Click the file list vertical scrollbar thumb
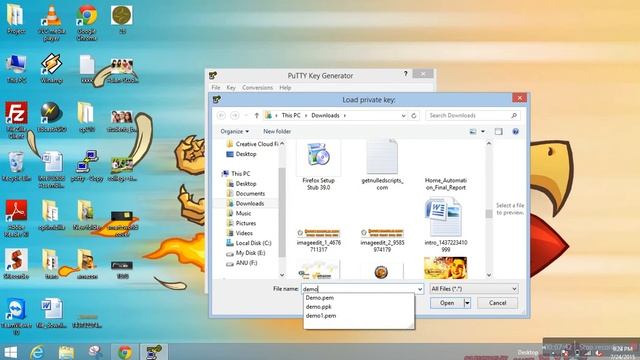The width and height of the screenshot is (640, 360). tap(489, 213)
